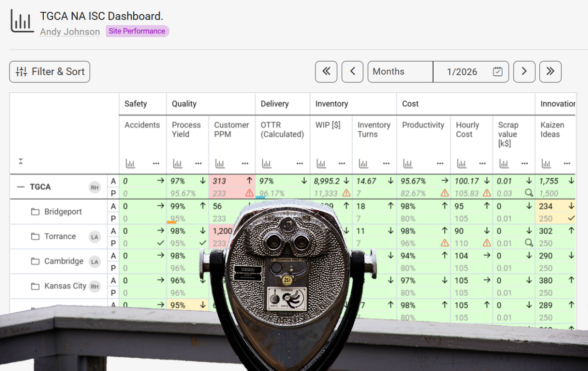Open the more options menu for Customer PPM
The image size is (588, 371).
click(x=245, y=163)
